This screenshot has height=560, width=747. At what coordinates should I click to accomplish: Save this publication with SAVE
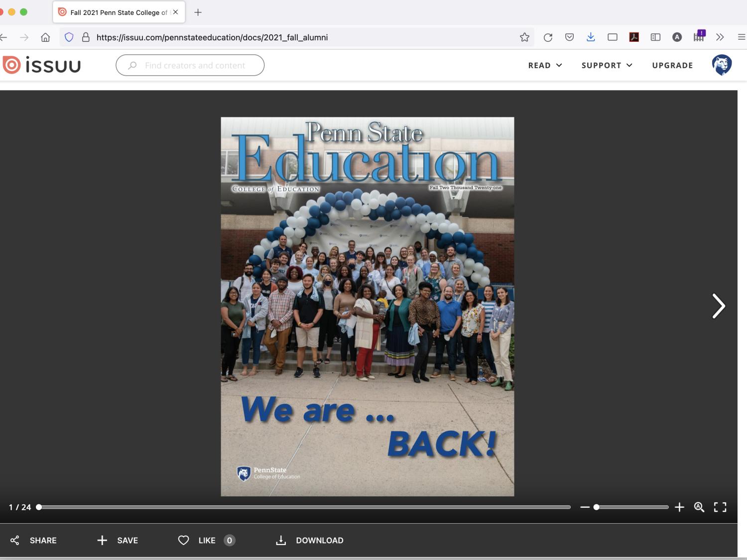(118, 541)
